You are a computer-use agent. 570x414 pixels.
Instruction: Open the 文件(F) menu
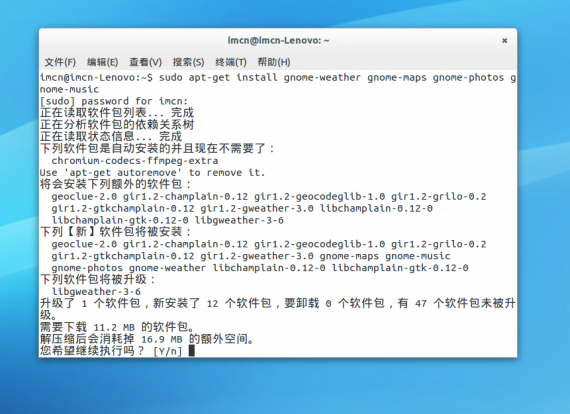point(60,62)
